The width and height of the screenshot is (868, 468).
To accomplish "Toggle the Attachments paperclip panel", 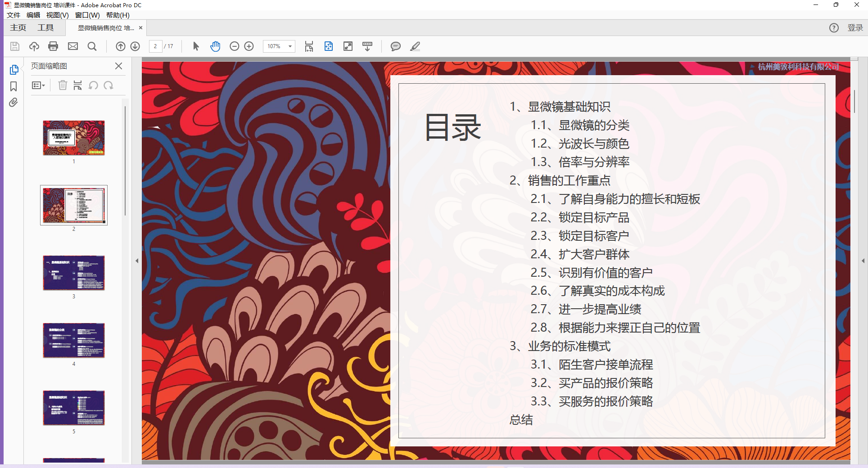I will coord(14,103).
